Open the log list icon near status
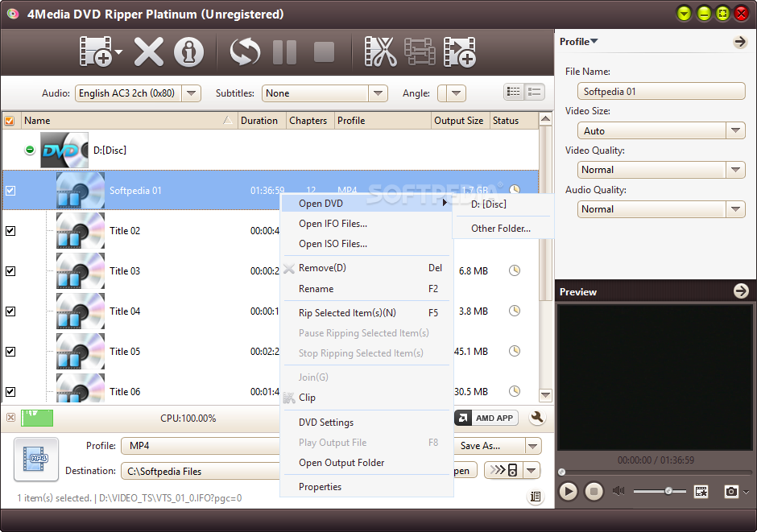This screenshot has width=757, height=532. [x=535, y=497]
